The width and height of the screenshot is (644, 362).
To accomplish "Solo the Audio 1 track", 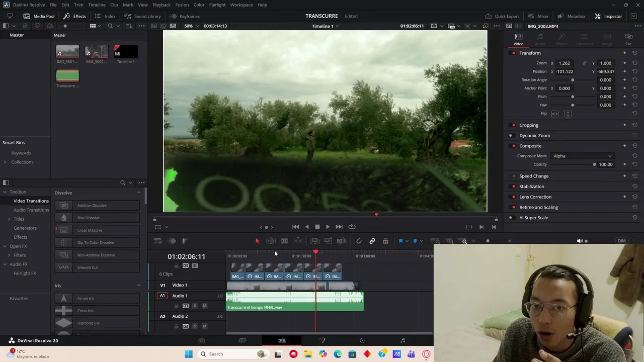I will tap(195, 306).
